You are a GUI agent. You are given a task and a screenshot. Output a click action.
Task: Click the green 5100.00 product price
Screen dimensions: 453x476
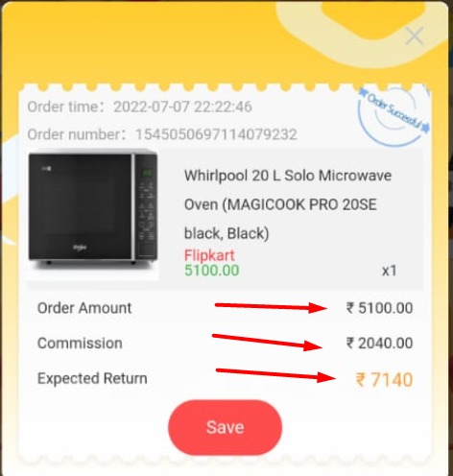pos(212,271)
